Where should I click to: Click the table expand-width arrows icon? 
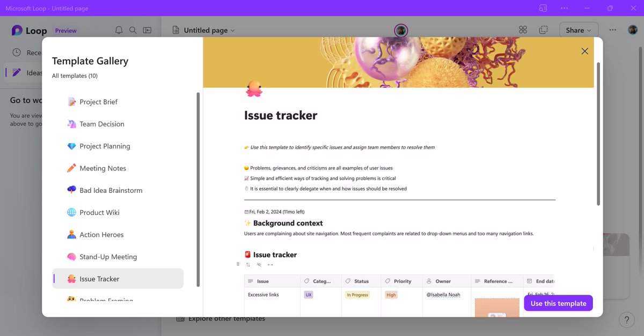click(x=270, y=265)
